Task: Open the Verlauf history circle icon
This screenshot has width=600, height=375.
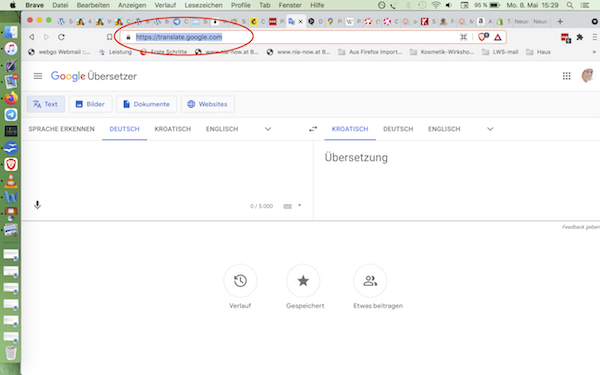Action: click(x=240, y=281)
